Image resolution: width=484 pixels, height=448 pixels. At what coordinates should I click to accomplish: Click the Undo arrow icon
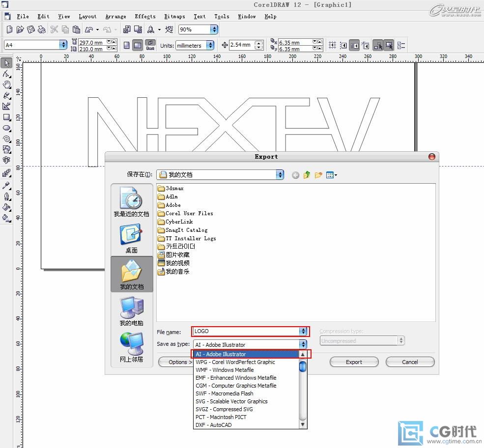[89, 29]
